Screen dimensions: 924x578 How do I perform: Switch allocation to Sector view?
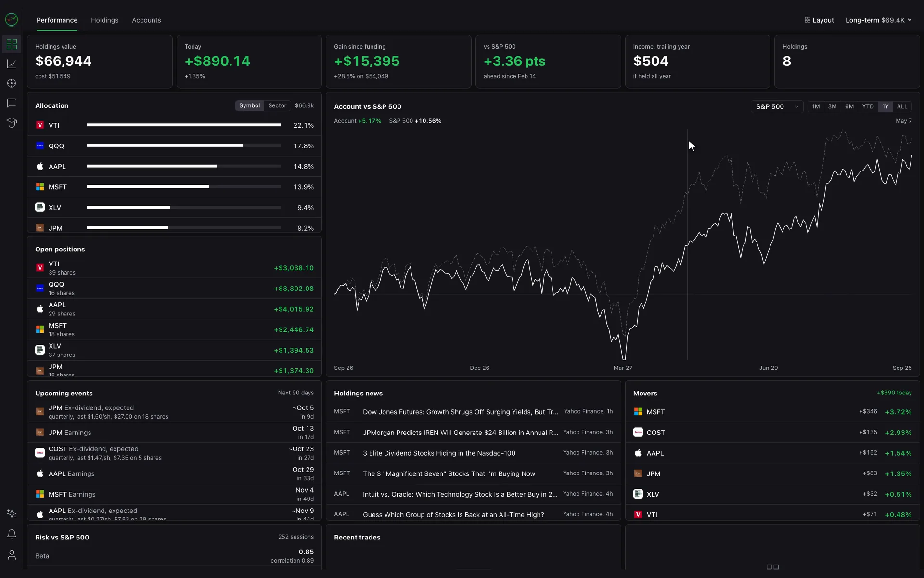[x=277, y=105]
